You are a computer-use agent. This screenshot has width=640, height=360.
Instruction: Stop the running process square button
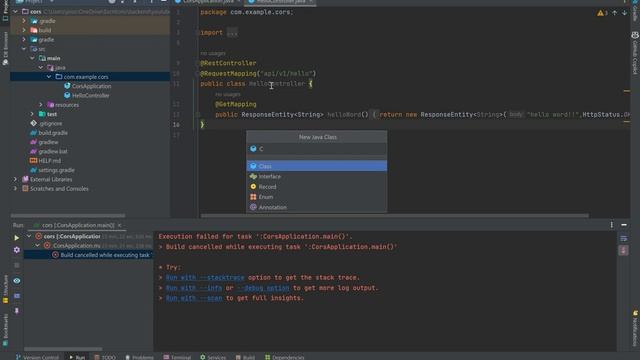[17, 265]
